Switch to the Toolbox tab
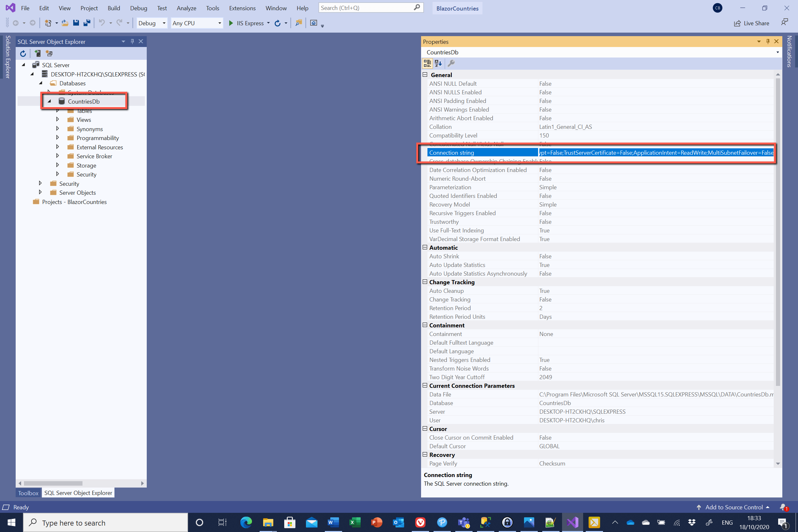Screen dimensions: 798x532 click(x=28, y=493)
